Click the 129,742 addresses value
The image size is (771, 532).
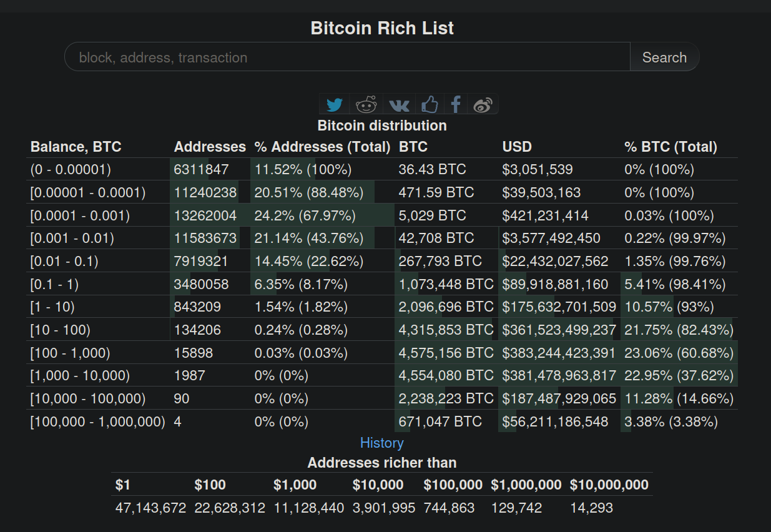[x=516, y=508]
